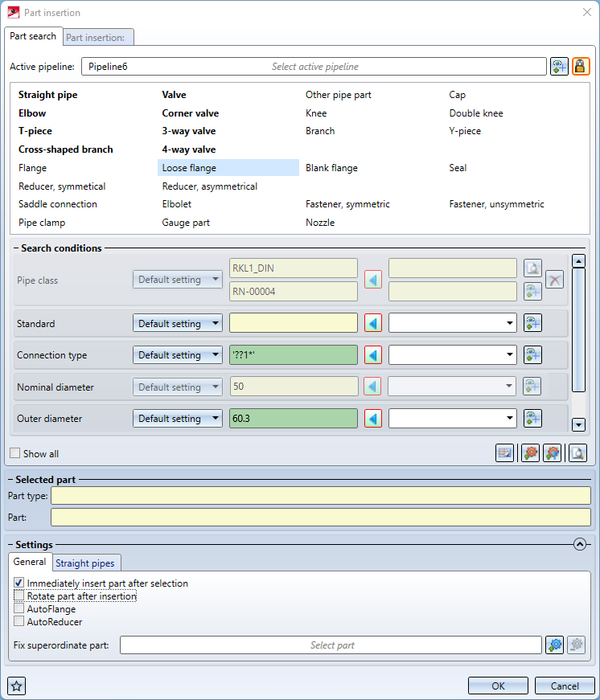The height and width of the screenshot is (700, 600).
Task: Click the OK button
Action: coord(498,686)
